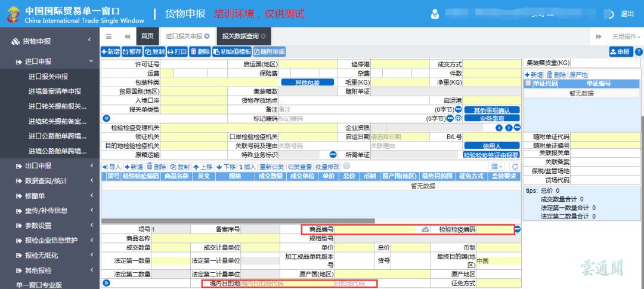644x289 pixels.
Task: Click the 删除 button in the main toolbar
Action: click(x=200, y=52)
